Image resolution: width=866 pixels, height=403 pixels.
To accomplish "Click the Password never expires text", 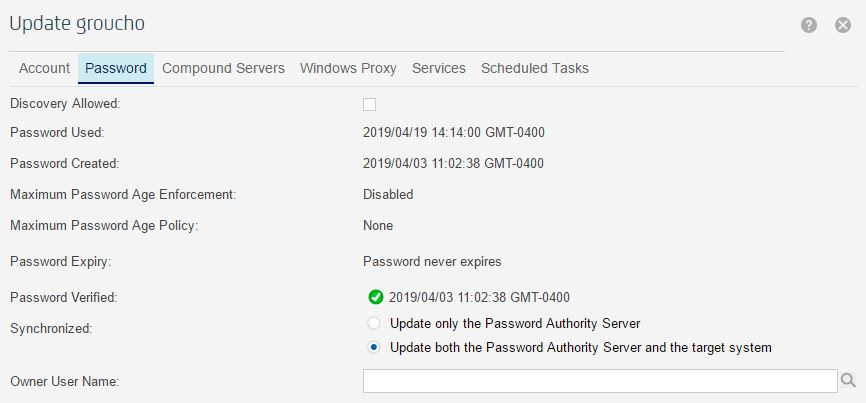I will tap(432, 262).
